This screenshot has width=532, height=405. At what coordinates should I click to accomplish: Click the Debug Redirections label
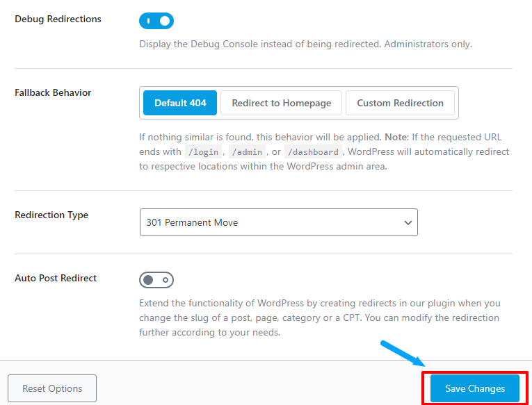pyautogui.click(x=58, y=19)
